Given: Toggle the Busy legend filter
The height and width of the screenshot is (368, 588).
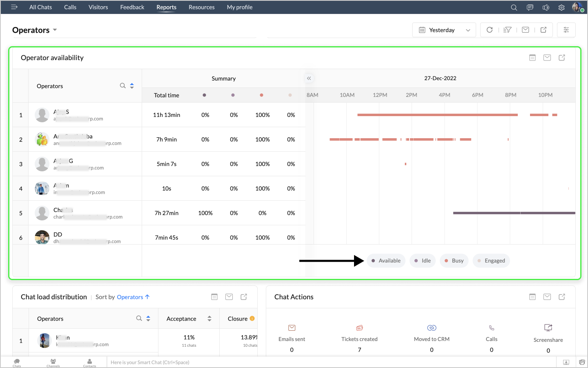Looking at the screenshot, I should pyautogui.click(x=454, y=260).
